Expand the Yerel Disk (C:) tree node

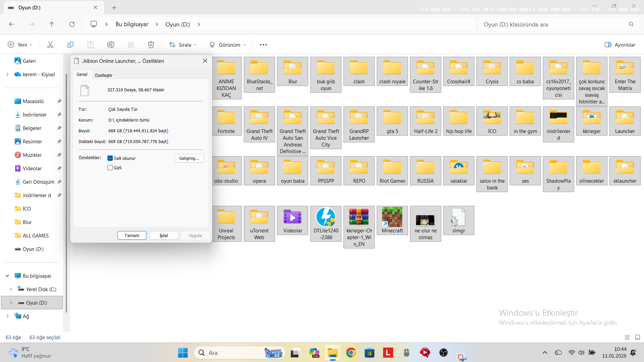point(11,289)
